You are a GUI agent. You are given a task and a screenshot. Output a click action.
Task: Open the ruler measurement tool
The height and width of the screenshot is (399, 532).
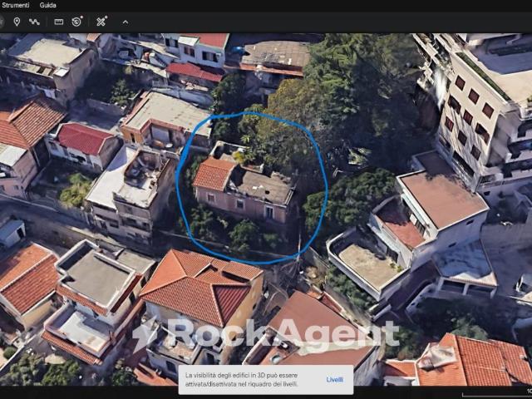click(59, 22)
